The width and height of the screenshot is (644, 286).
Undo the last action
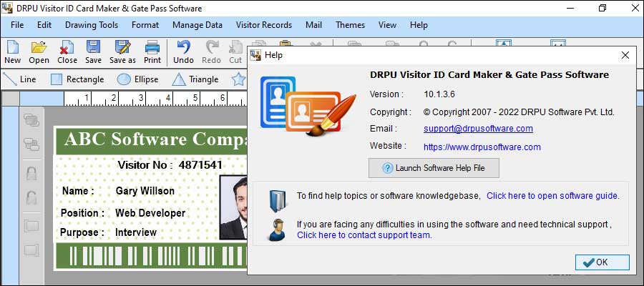click(183, 51)
